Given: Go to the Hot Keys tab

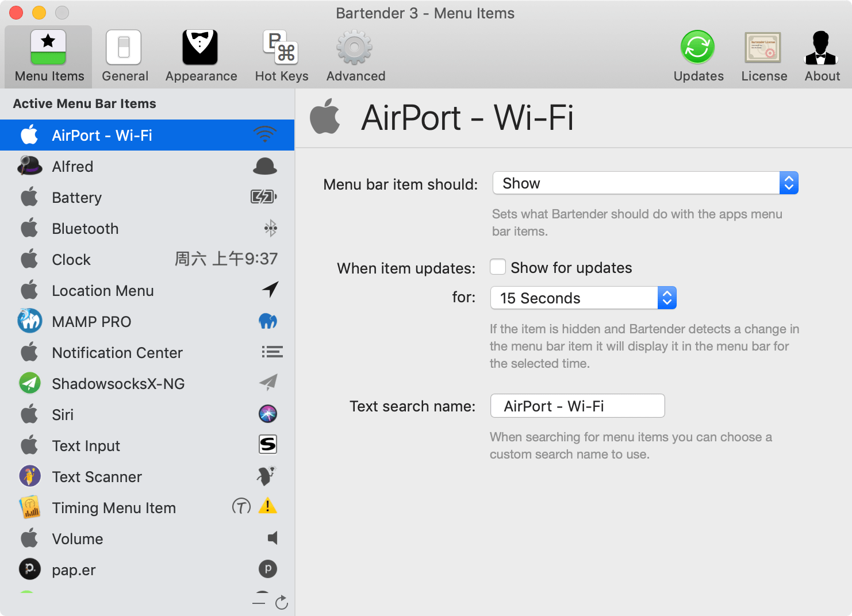Looking at the screenshot, I should (281, 56).
